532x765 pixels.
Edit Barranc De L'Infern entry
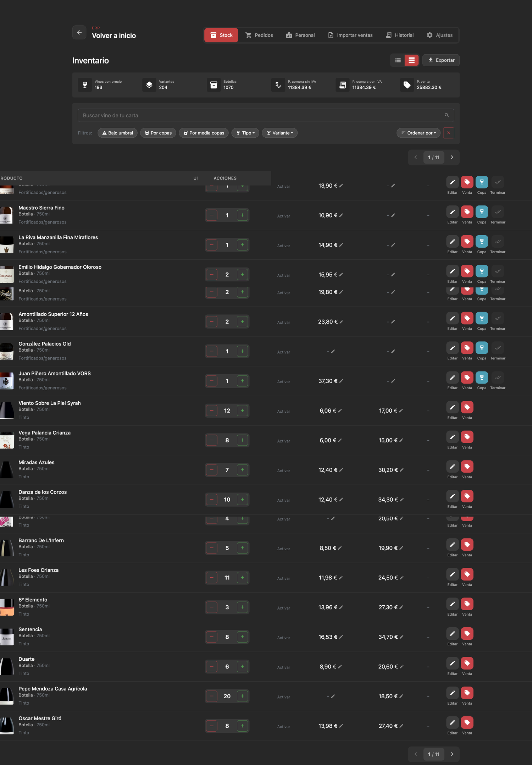(x=452, y=545)
